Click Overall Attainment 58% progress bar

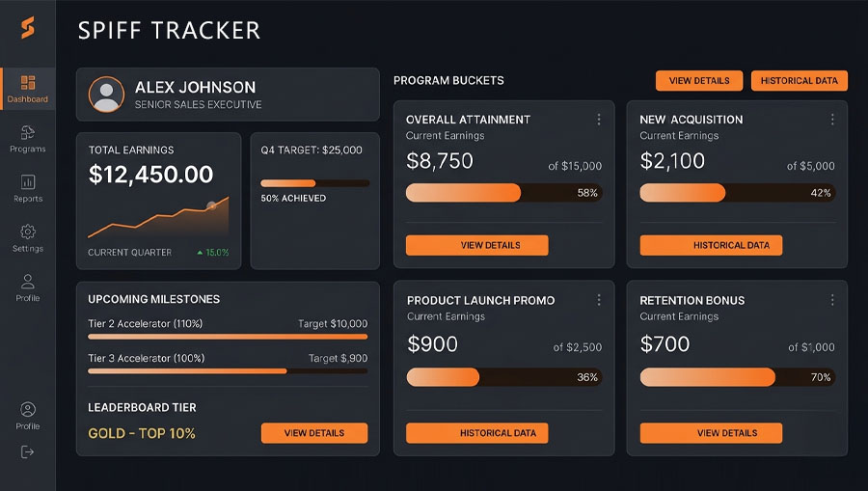point(504,193)
